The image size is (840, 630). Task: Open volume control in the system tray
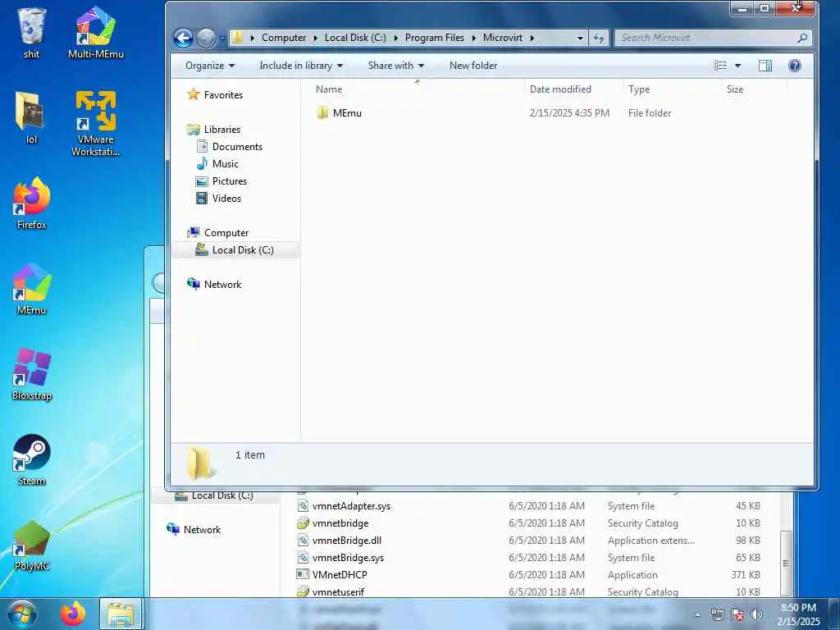point(756,615)
